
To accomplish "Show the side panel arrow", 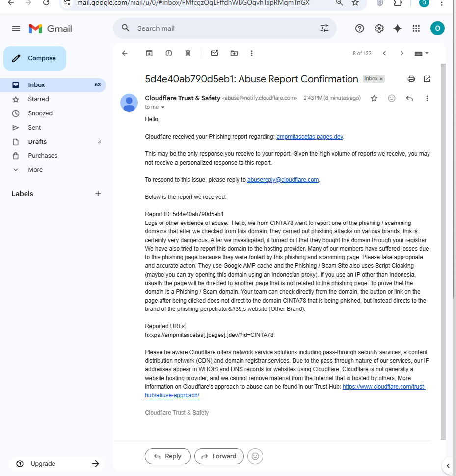I will [x=448, y=466].
